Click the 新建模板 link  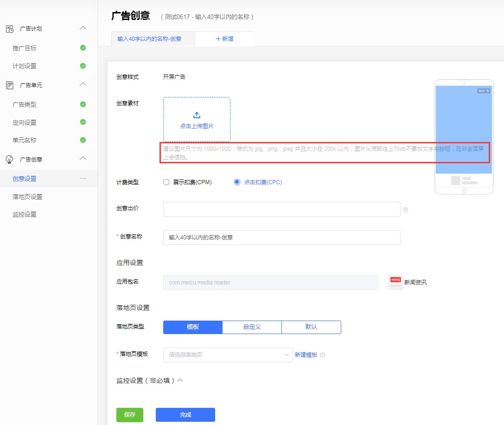306,354
